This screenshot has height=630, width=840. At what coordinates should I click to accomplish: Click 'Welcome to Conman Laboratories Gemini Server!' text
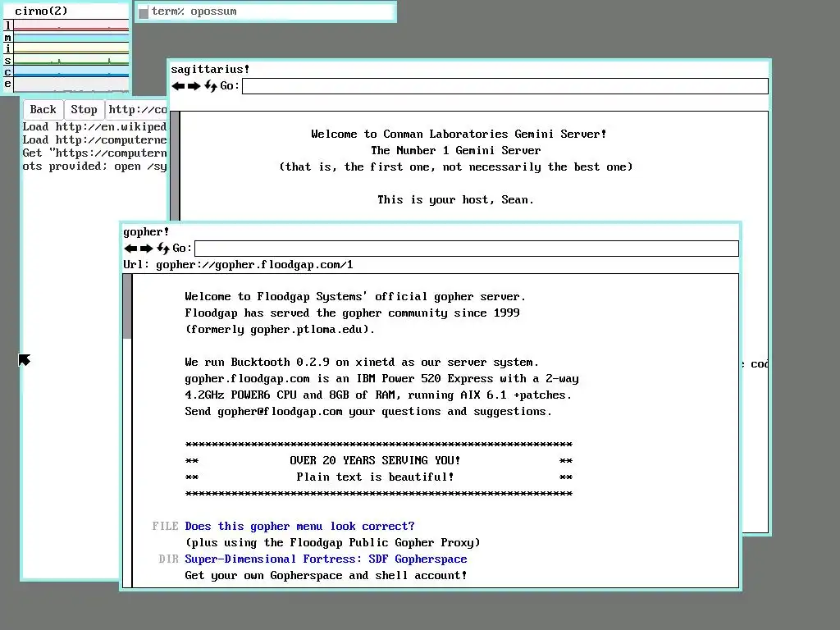point(459,134)
